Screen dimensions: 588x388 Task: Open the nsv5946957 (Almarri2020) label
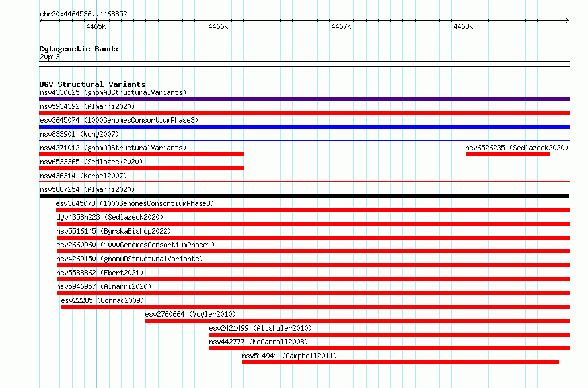pos(104,286)
